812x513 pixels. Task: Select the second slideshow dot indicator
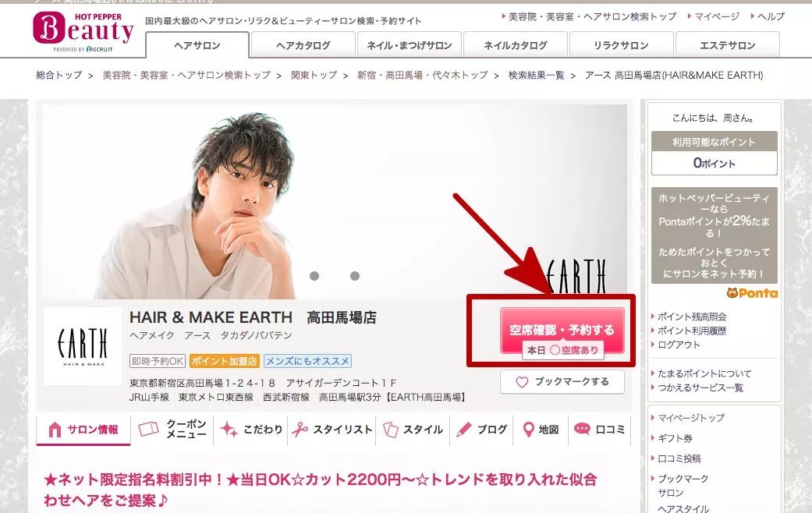coord(355,276)
